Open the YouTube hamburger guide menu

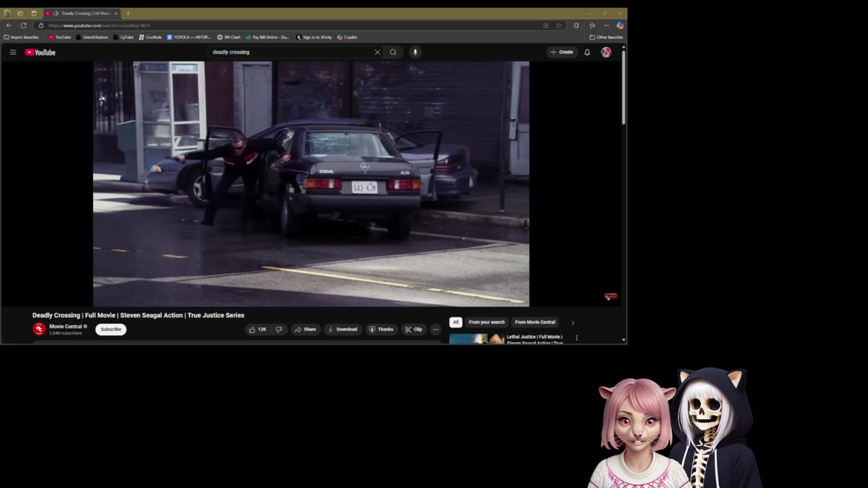point(13,52)
